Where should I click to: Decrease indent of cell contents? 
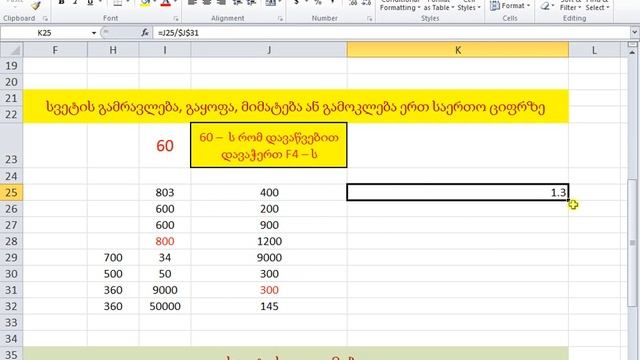pos(237,2)
